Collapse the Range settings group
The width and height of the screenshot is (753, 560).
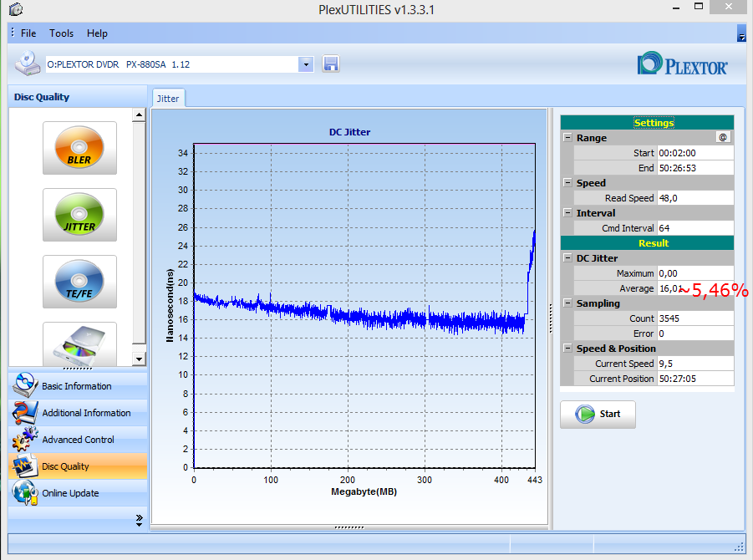(567, 137)
